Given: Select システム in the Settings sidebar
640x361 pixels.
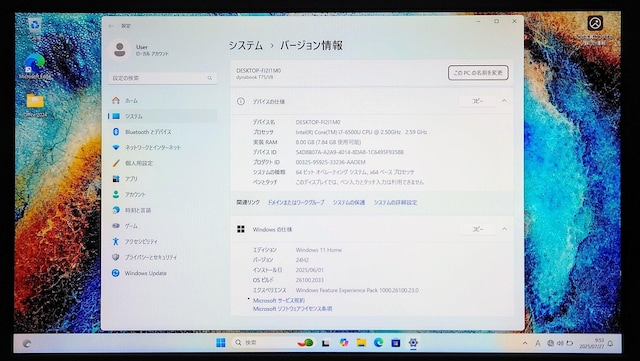Looking at the screenshot, I should pyautogui.click(x=162, y=116).
